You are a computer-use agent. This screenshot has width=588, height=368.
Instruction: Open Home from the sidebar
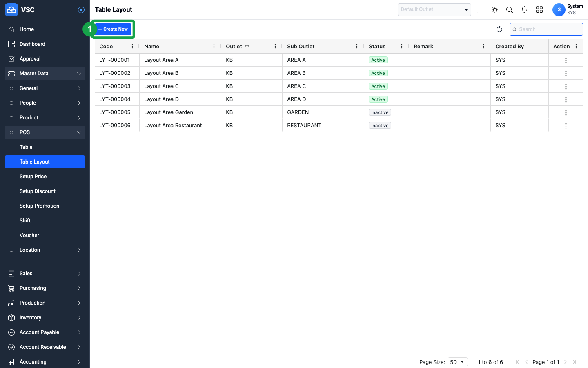[45, 29]
